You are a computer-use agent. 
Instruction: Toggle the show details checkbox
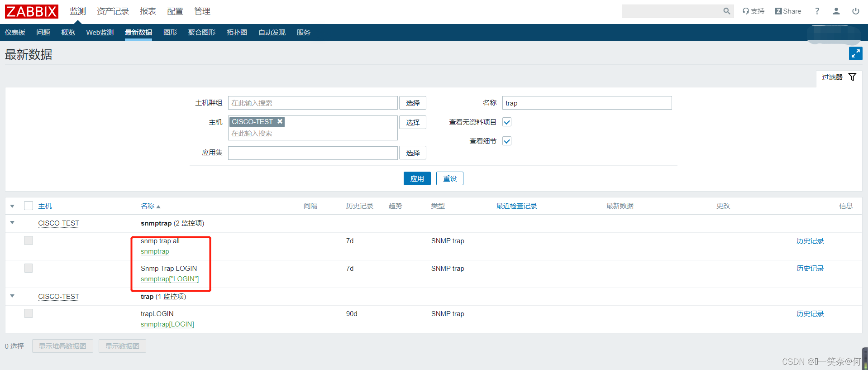507,141
